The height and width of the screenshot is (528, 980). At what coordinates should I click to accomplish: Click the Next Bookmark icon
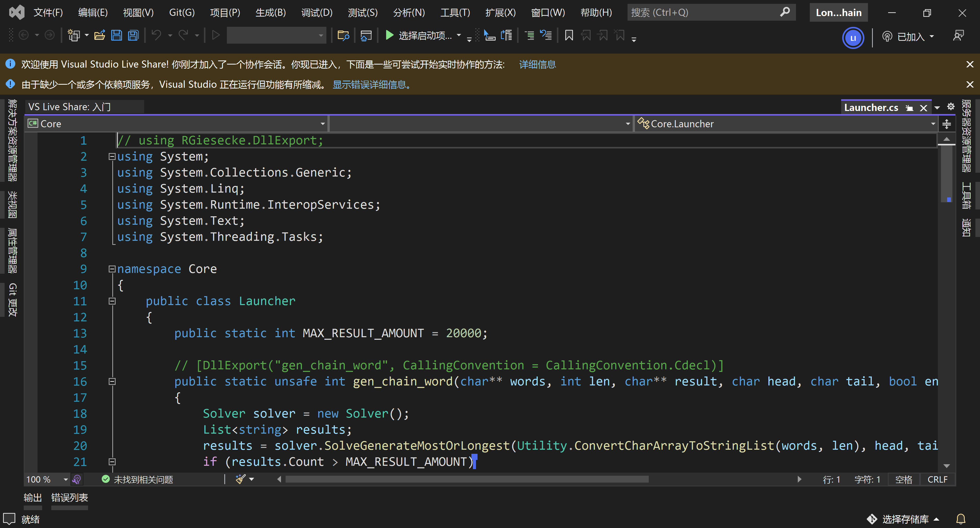tap(603, 35)
